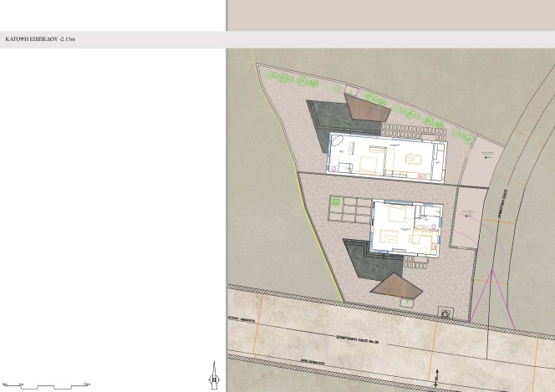Click the 10m mark on scale bar
The width and height of the screenshot is (555, 392).
(x=87, y=384)
